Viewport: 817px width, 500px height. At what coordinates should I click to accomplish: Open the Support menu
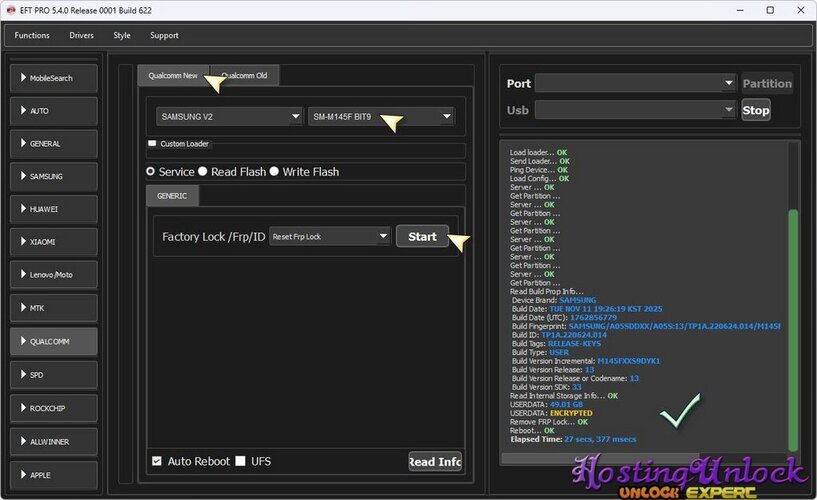(x=164, y=35)
